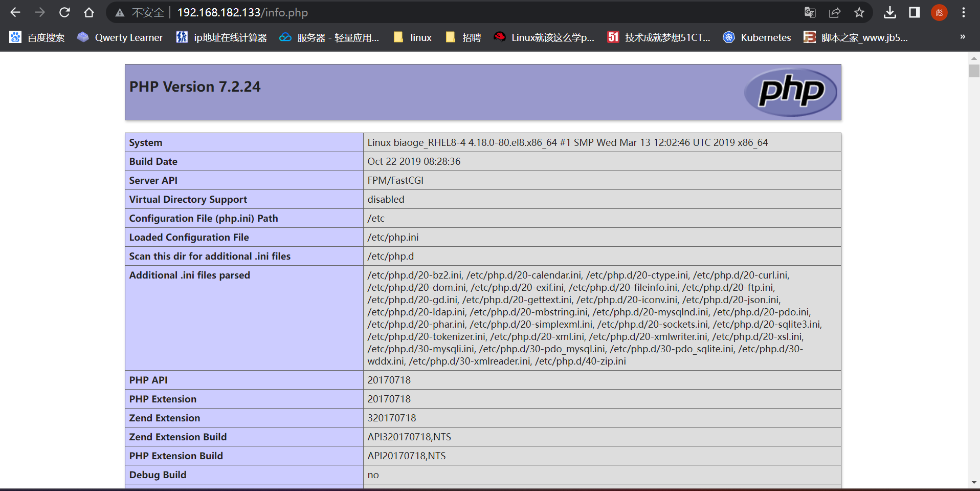980x491 pixels.
Task: Open the Qwerty Learner bookmark
Action: point(119,37)
